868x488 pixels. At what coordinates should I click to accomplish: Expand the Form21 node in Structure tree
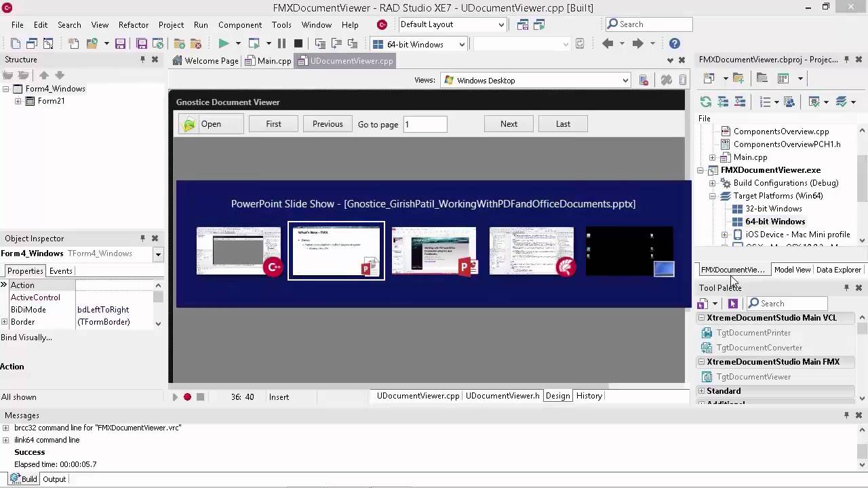[18, 101]
